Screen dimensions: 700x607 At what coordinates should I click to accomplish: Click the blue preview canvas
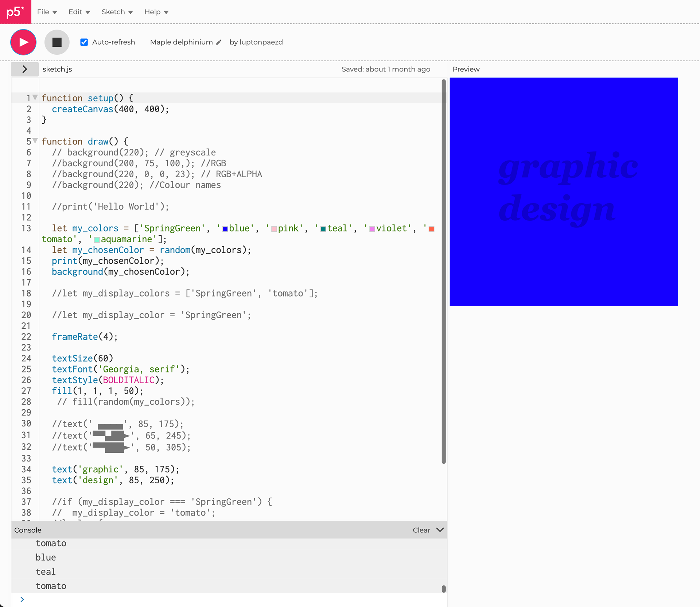point(564,192)
